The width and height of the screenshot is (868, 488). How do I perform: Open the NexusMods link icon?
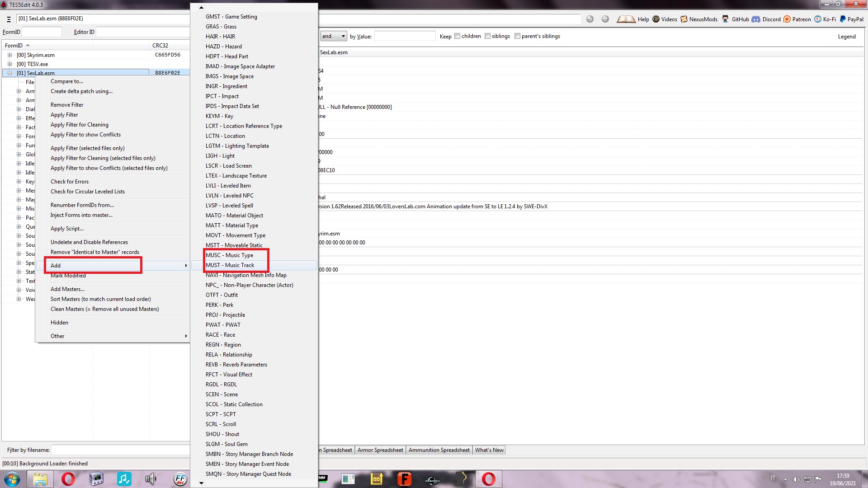tap(684, 19)
